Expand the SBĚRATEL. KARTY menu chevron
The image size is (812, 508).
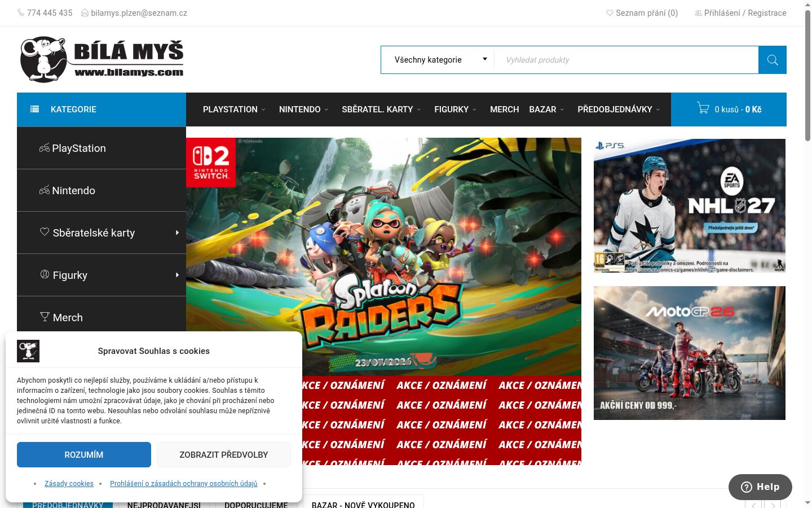pyautogui.click(x=419, y=110)
